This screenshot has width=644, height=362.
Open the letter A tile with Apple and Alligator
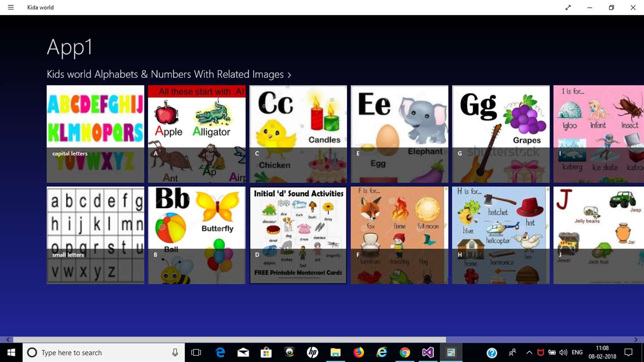point(197,134)
